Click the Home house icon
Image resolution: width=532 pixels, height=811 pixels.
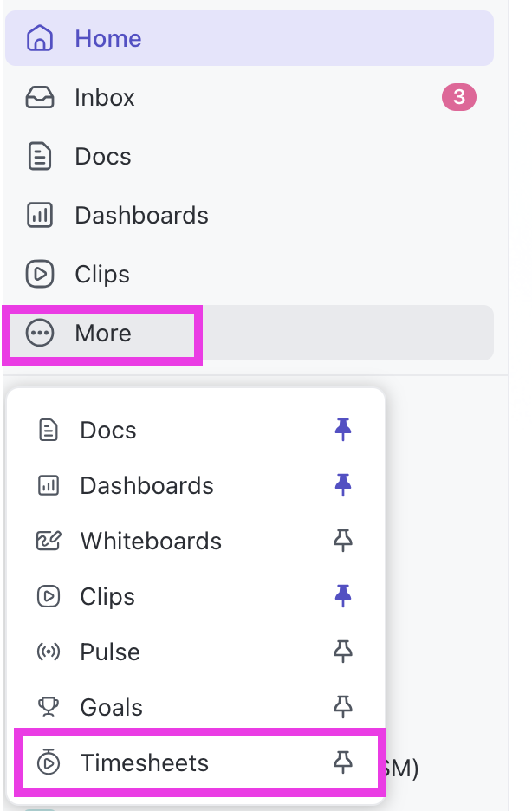40,39
